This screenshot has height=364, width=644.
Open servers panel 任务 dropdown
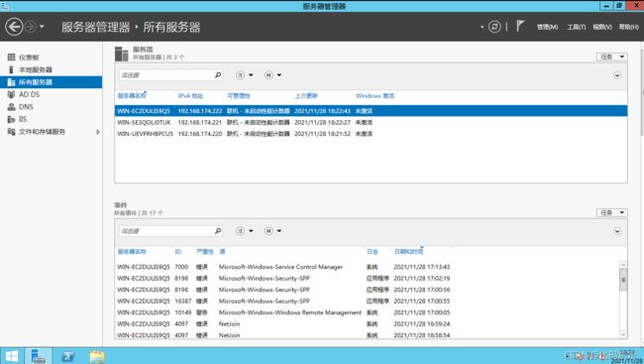(x=612, y=57)
